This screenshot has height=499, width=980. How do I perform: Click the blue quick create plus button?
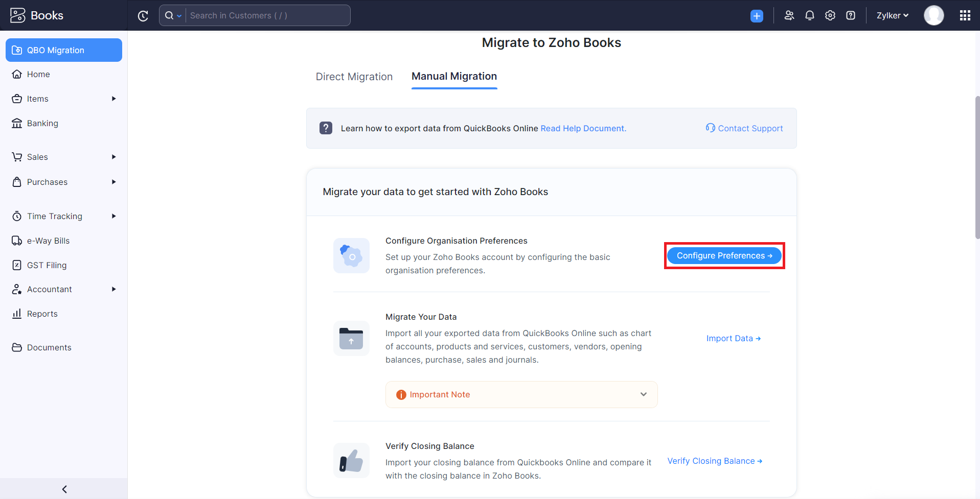point(757,16)
